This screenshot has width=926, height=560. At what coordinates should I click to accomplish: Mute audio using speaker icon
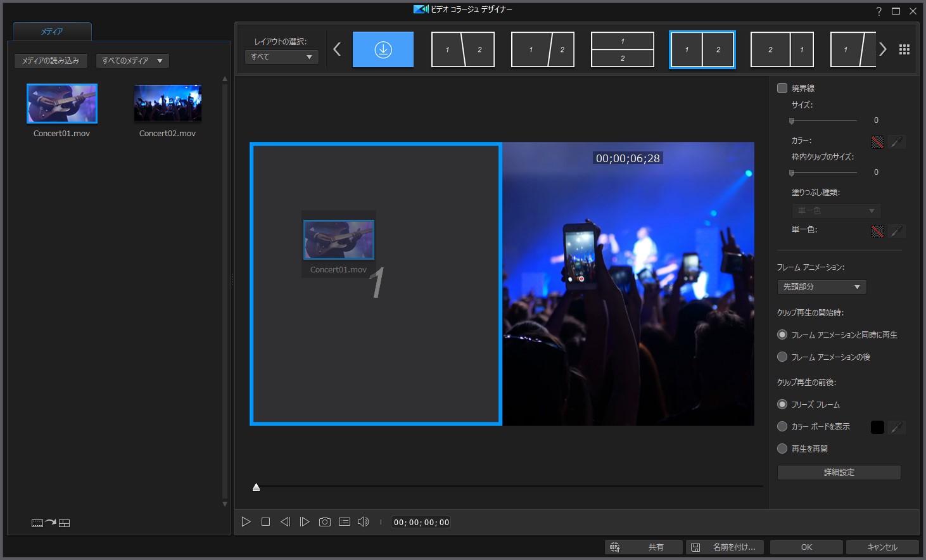[363, 522]
